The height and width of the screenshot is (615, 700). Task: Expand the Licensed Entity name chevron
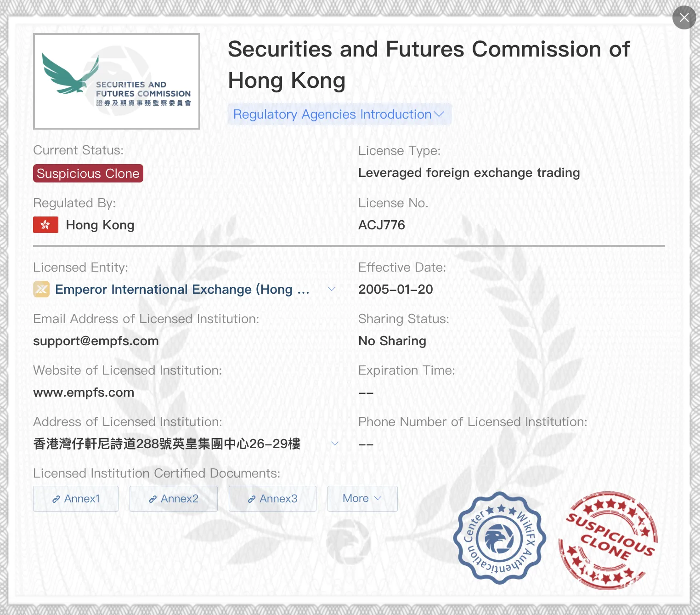pos(332,289)
